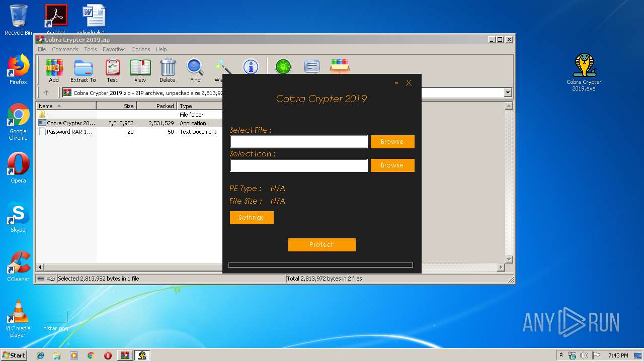Switch to WinRAR taskbar button
The image size is (644, 362).
point(125,355)
